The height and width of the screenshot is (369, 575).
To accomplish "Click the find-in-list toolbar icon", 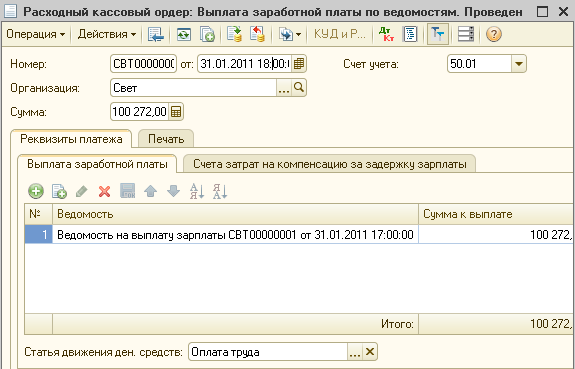I will (x=155, y=34).
